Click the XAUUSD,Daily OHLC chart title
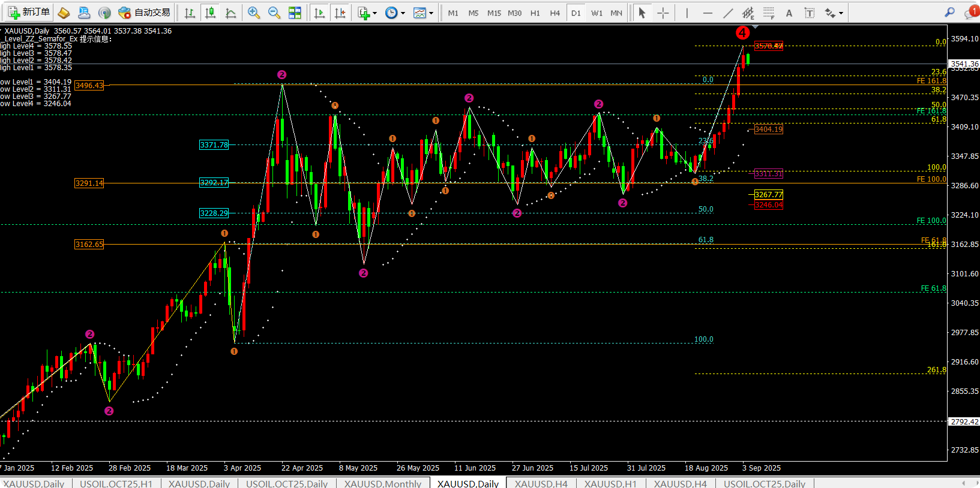 coord(88,31)
